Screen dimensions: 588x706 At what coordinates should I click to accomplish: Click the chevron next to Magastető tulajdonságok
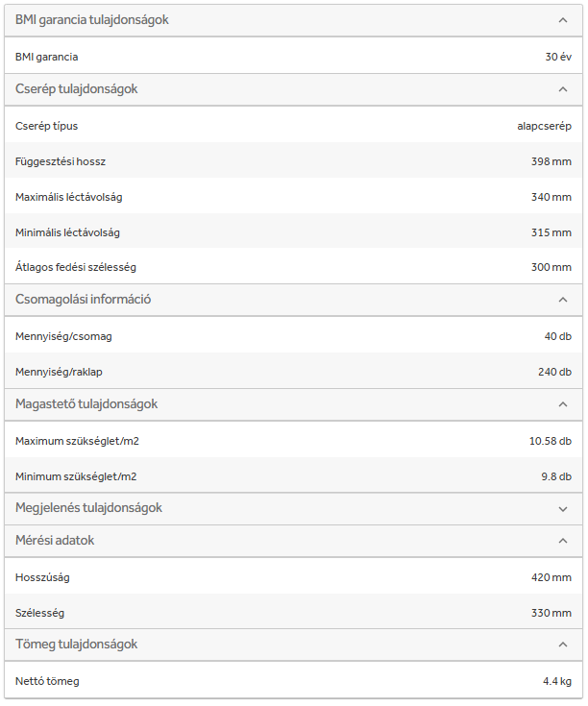point(562,404)
